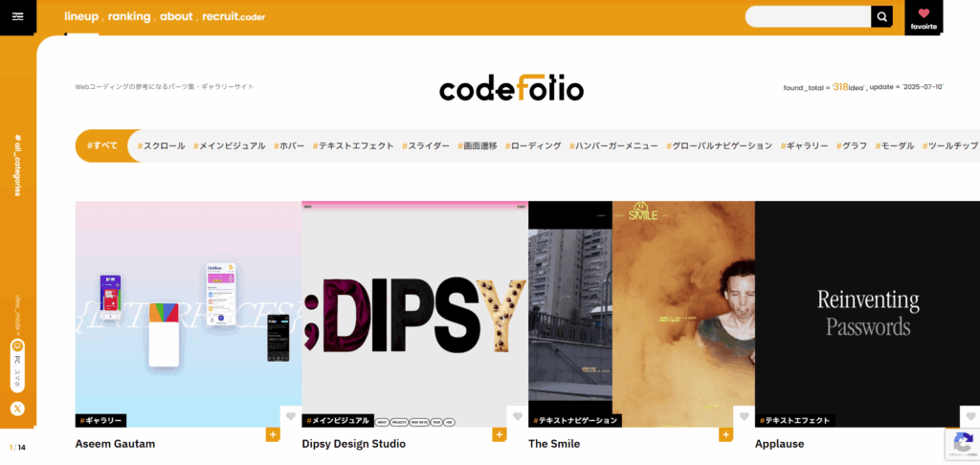Click the #all_categories sidebar label

[x=17, y=165]
